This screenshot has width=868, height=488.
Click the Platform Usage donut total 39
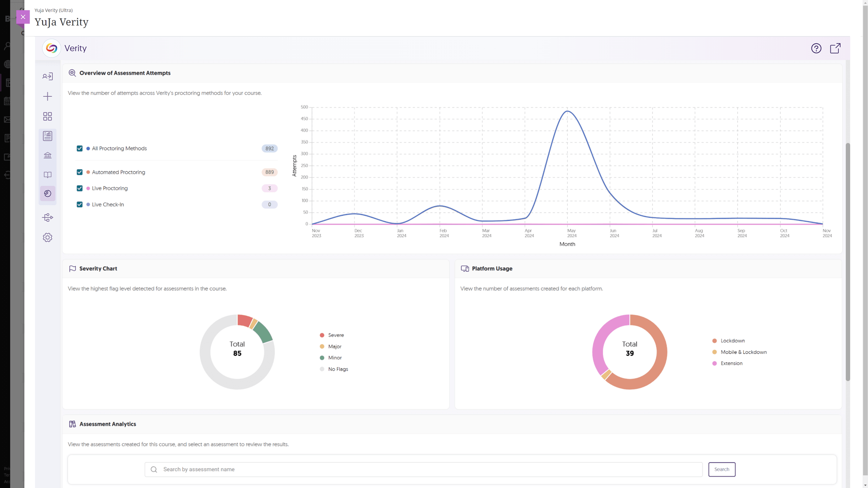coord(630,349)
